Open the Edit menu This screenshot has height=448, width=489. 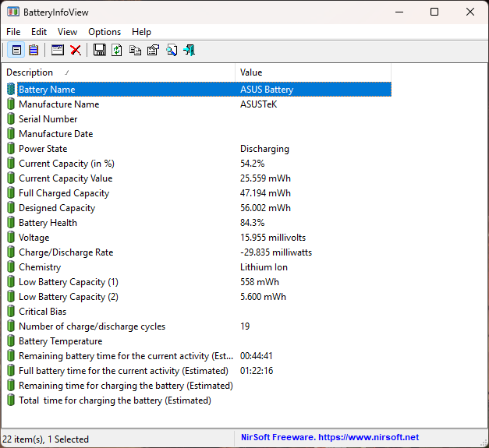[39, 32]
